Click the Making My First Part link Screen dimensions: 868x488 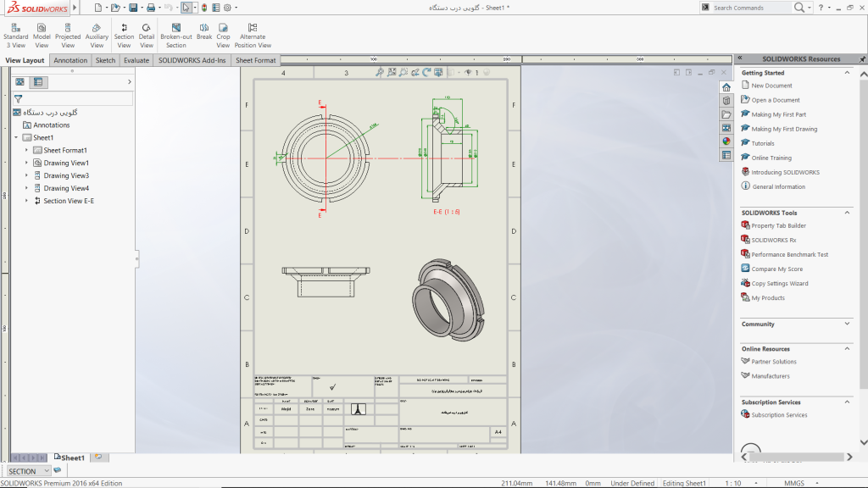[x=778, y=114]
